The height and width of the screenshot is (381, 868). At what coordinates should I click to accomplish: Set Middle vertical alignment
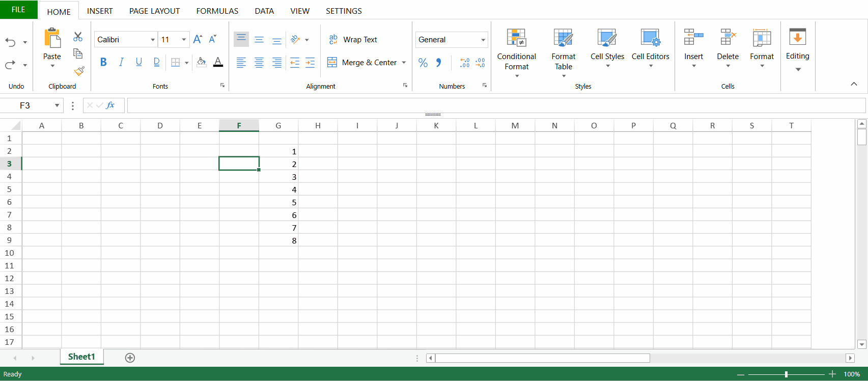pos(259,39)
